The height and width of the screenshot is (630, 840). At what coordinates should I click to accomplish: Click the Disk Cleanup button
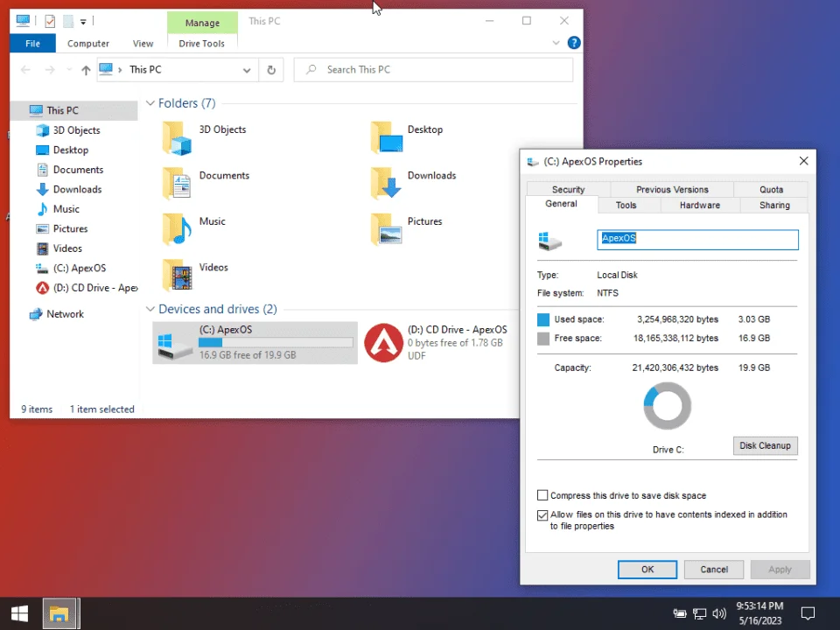click(765, 445)
